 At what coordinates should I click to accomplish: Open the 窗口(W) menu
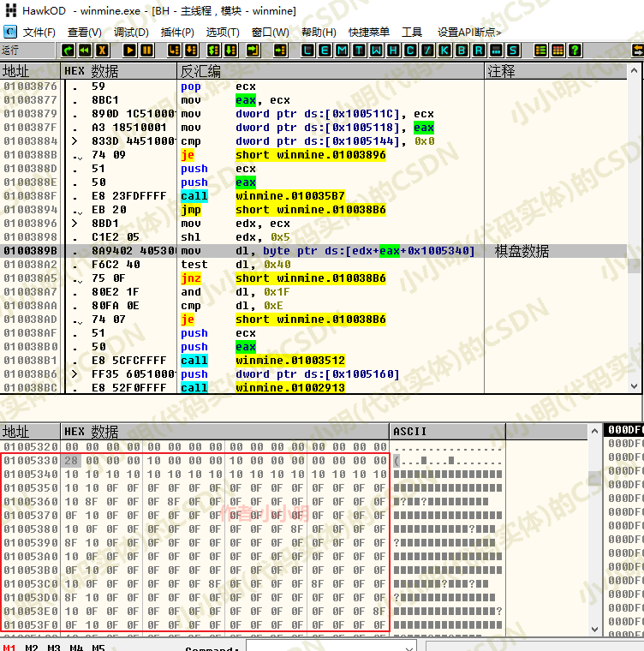(271, 32)
